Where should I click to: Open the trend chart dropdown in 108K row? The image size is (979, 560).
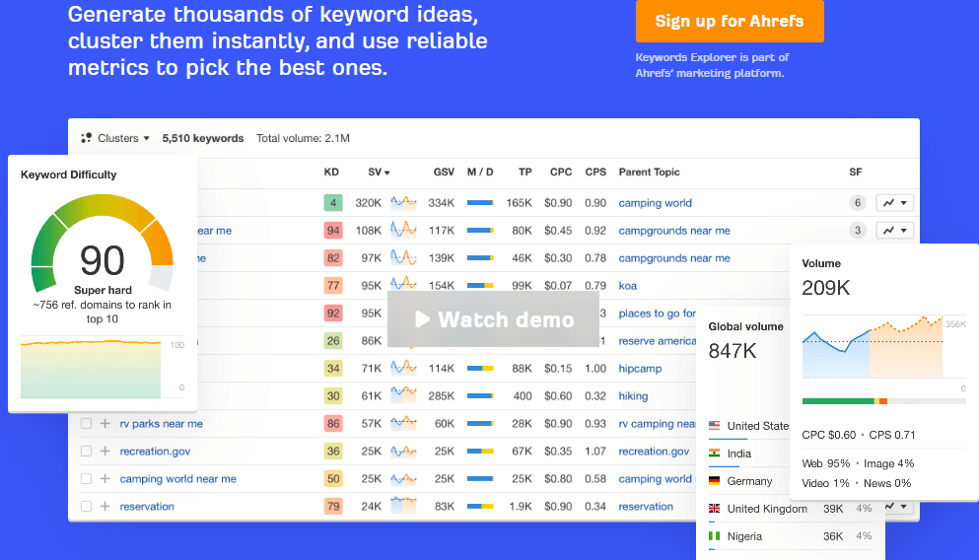tap(895, 231)
